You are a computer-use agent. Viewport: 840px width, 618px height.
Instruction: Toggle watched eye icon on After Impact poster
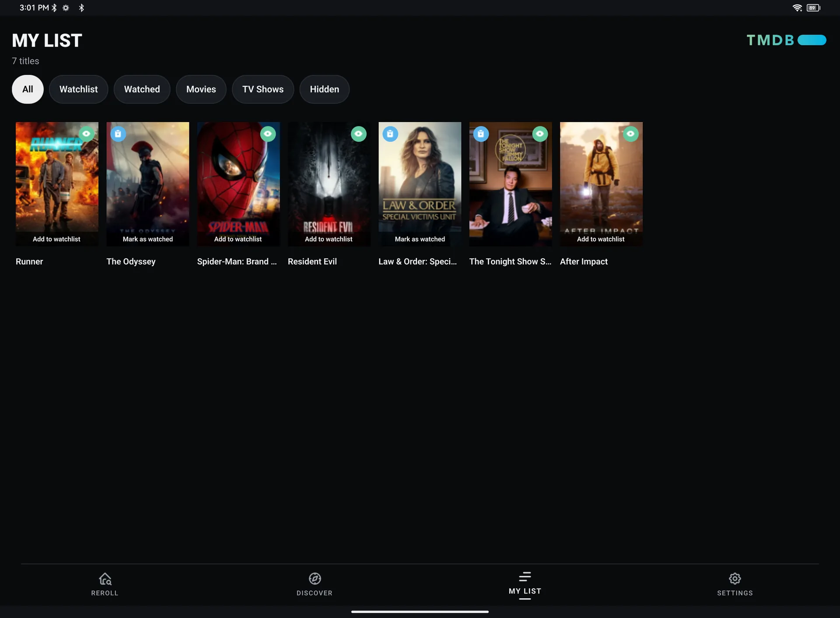630,134
